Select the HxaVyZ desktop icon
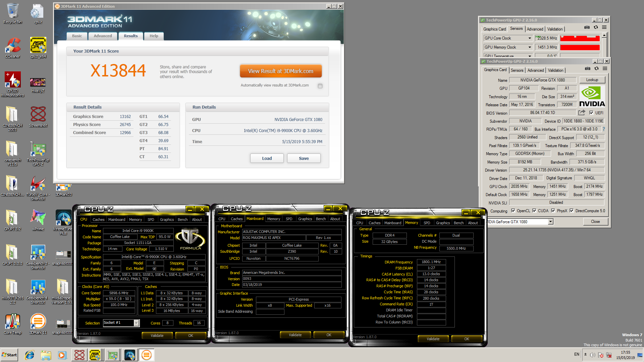Image resolution: width=644 pixels, height=362 pixels. pos(38,85)
